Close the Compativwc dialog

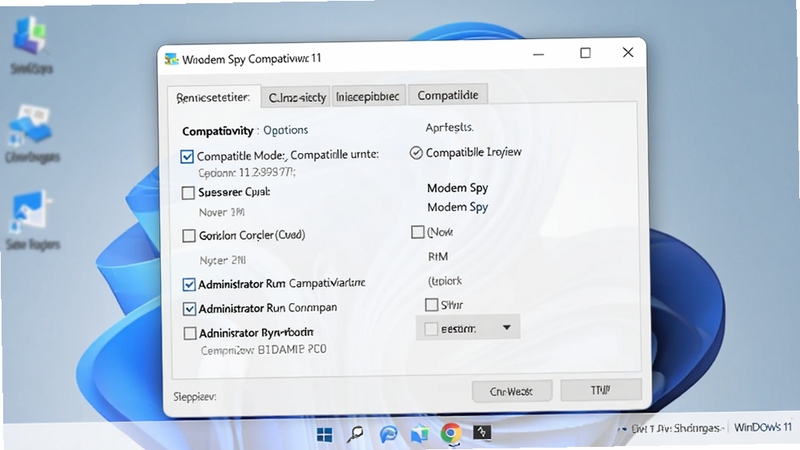[628, 52]
